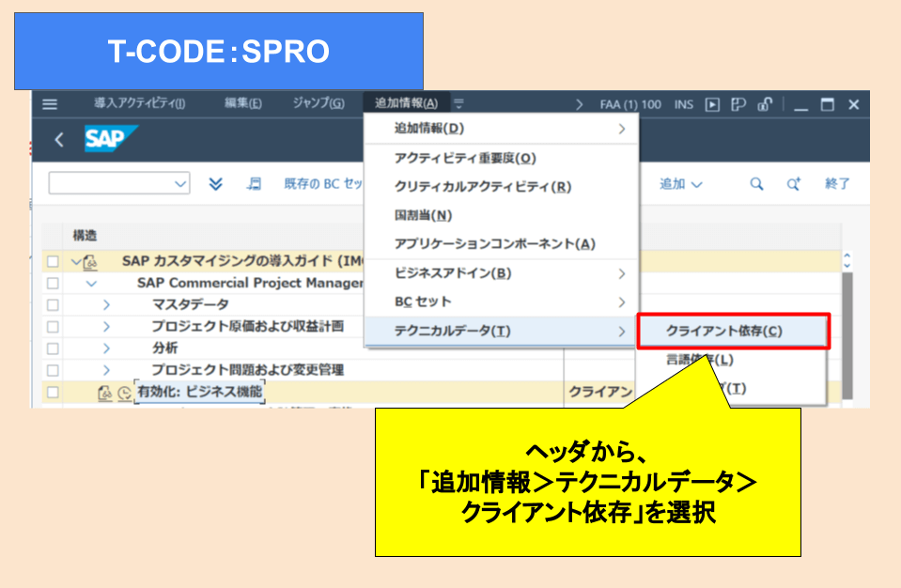
Task: Click the expand-all double chevron icon
Action: [x=215, y=184]
